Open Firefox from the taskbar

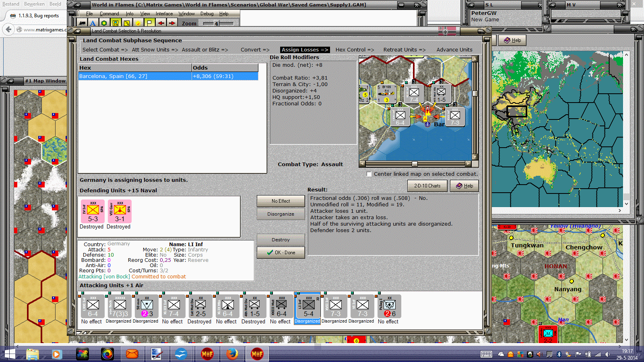point(232,354)
